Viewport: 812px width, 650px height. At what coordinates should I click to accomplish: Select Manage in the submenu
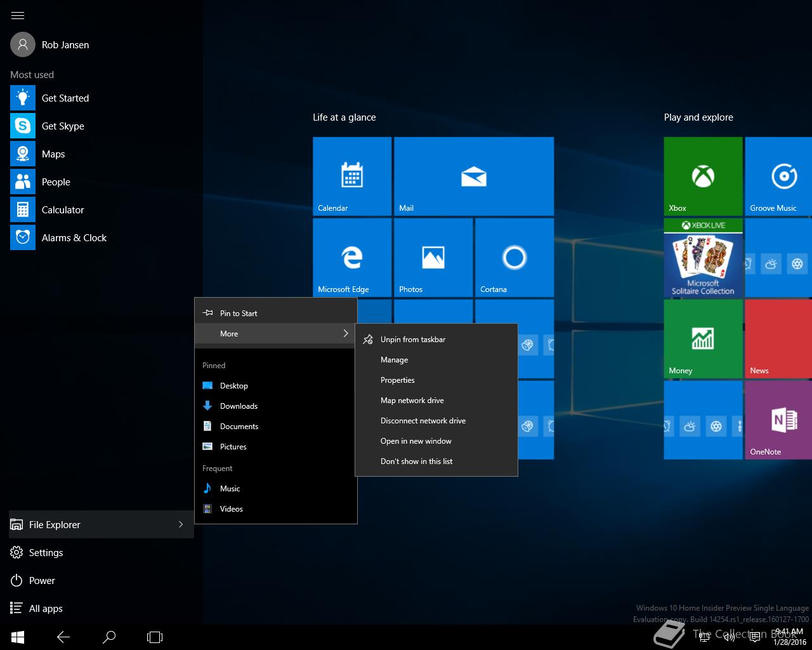(x=436, y=360)
